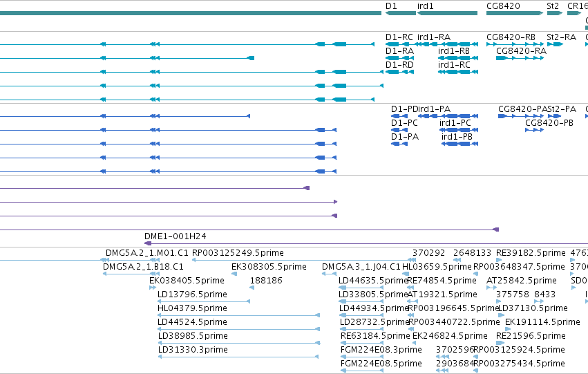Choose the CG8420-RB transcript
This screenshot has height=374, width=588.
(511, 37)
